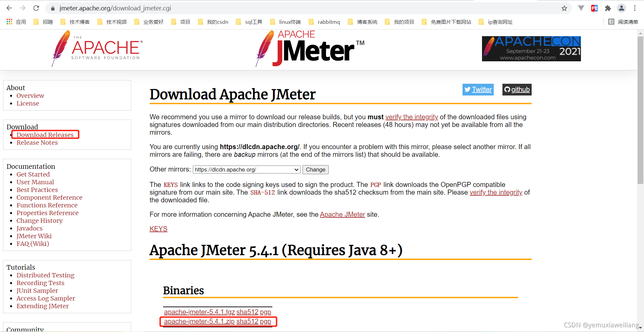Screen dimensions: 644x332
Task: Open the 技术博客 bookmark folder
Action: [75, 22]
